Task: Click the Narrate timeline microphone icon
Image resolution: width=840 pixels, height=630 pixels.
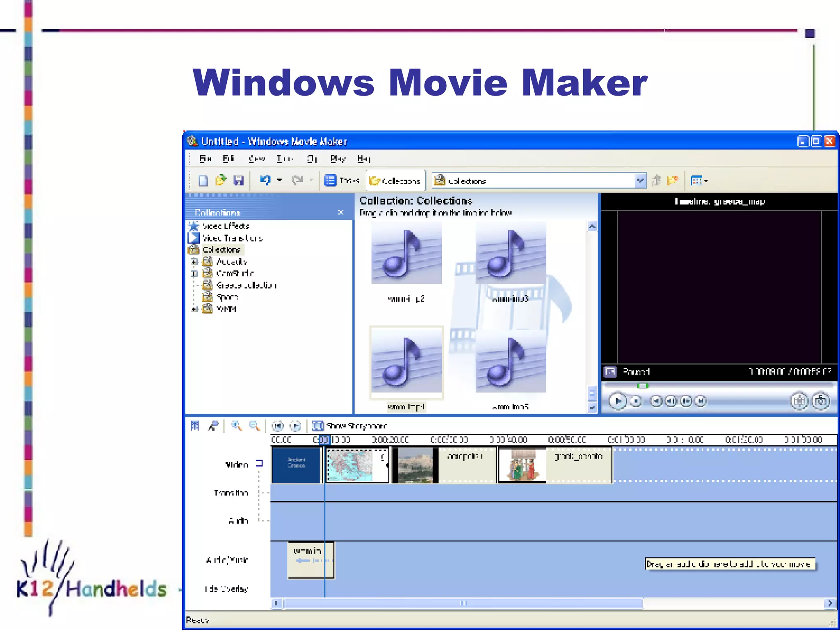Action: pos(213,426)
